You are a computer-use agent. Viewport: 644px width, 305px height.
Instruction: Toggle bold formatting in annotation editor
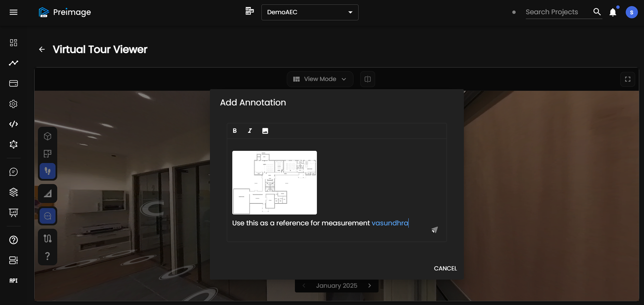coord(234,131)
